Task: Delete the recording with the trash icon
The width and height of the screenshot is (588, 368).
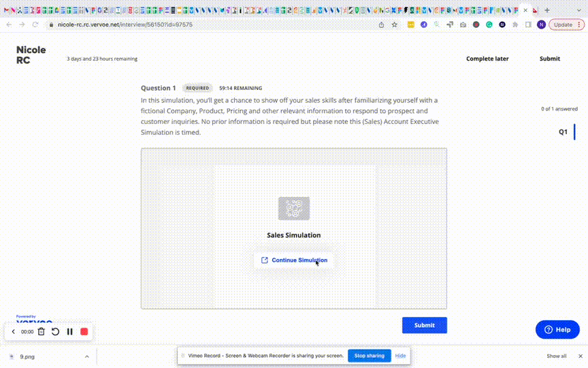Action: pos(42,332)
